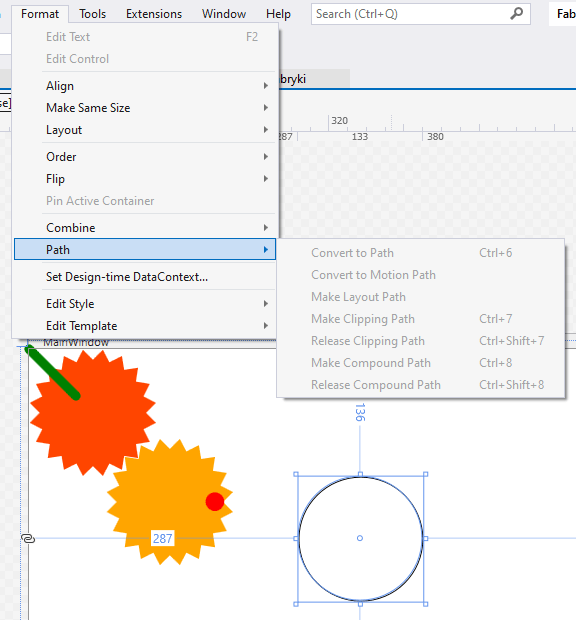Click the Search (Ctrl+Q) input box

click(421, 14)
